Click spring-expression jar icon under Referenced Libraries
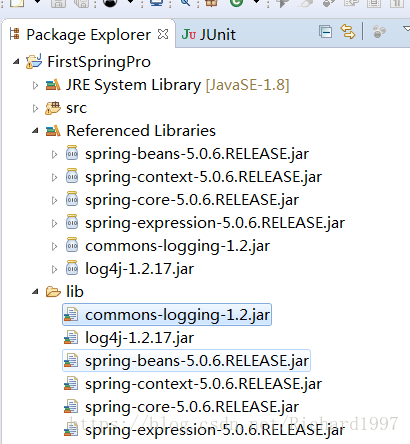410x444 pixels. pyautogui.click(x=72, y=222)
